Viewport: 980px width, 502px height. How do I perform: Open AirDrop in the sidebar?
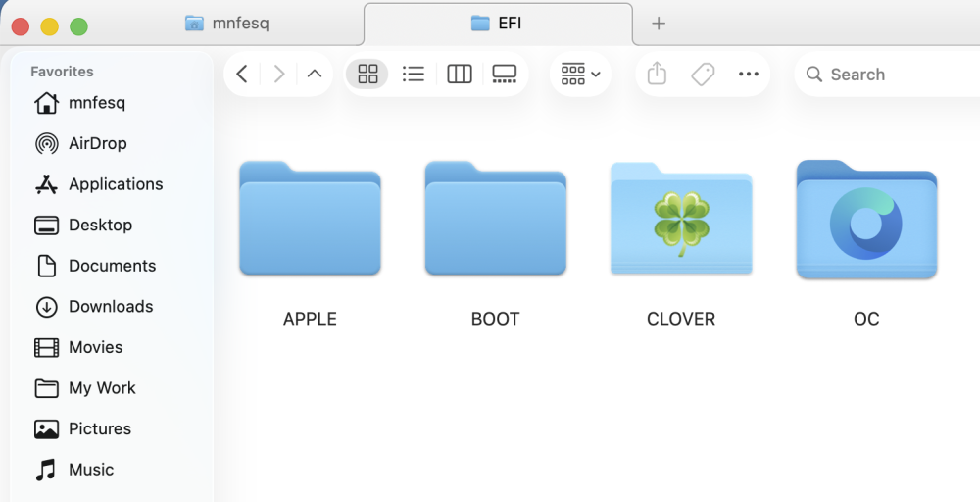[80, 144]
